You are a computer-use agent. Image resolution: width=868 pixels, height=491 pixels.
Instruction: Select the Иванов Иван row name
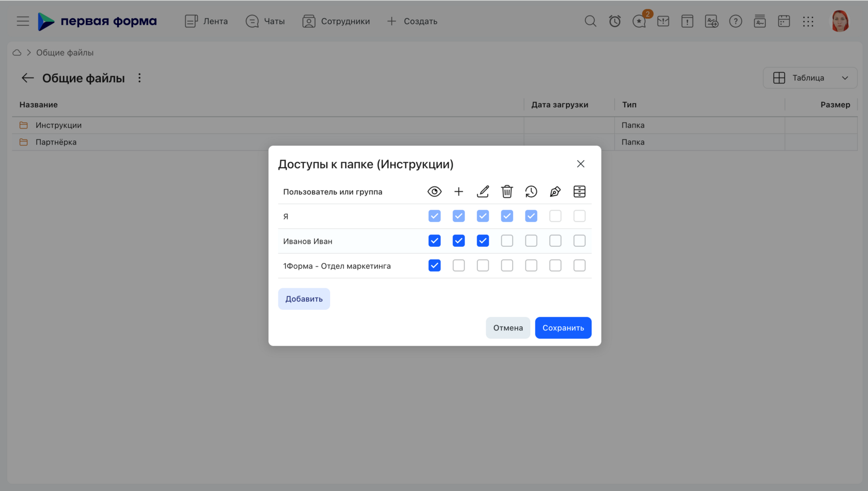(x=307, y=241)
